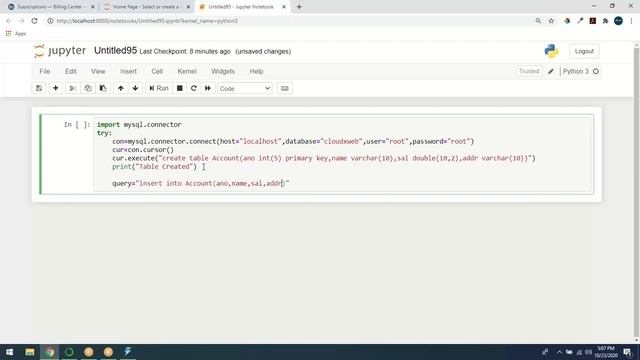This screenshot has height=360, width=640.
Task: Click the Trusted notebook indicator
Action: tap(529, 71)
